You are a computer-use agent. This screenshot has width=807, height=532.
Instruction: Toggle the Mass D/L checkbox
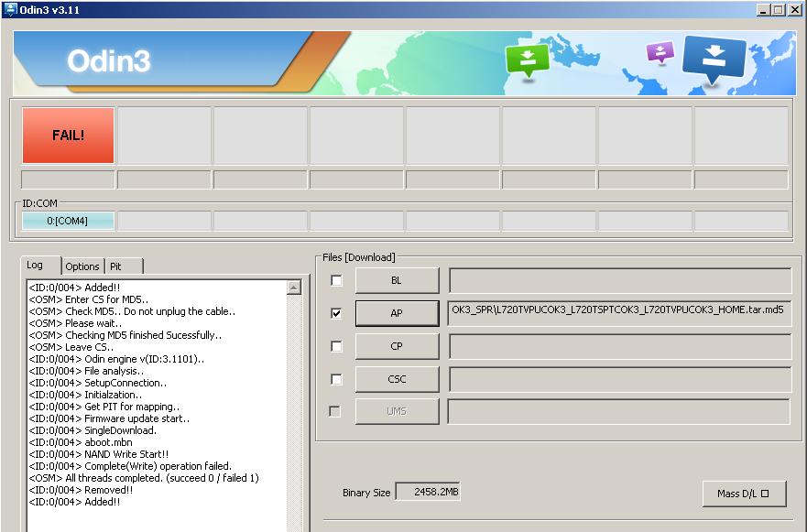[765, 494]
